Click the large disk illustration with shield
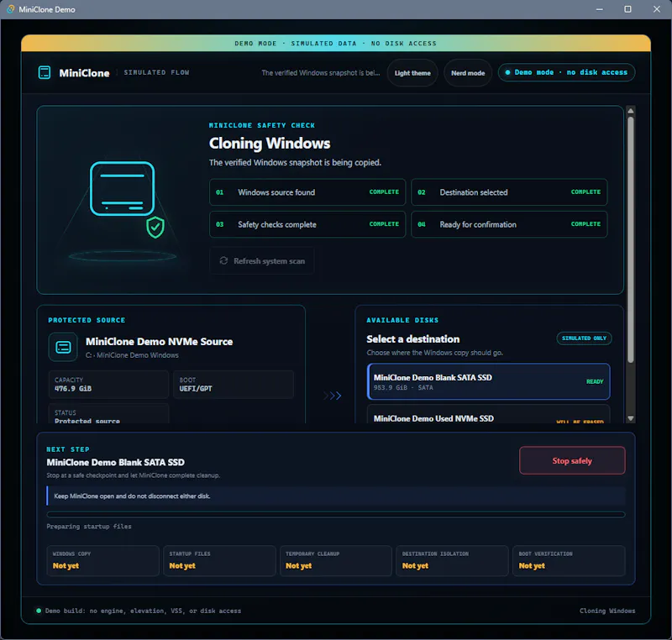 coord(123,210)
